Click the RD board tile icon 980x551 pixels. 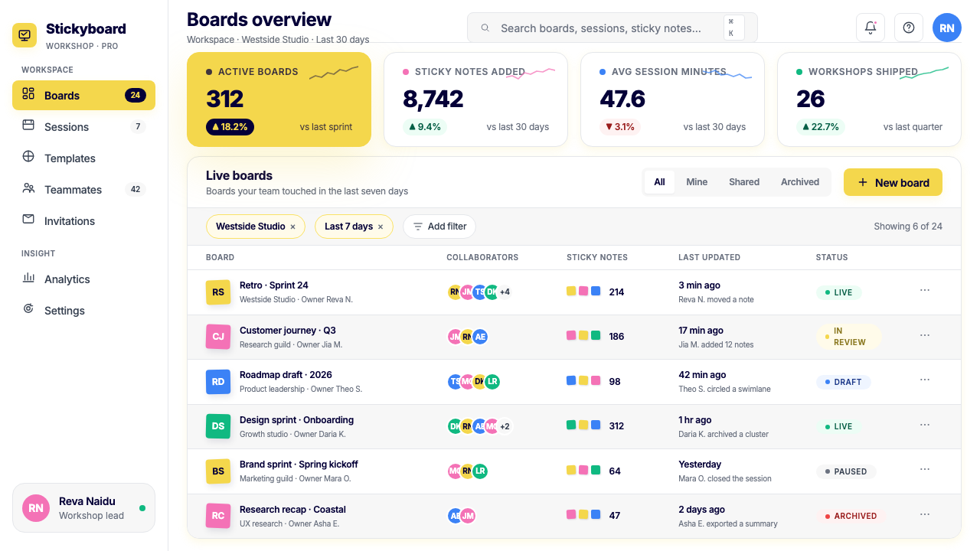coord(218,382)
